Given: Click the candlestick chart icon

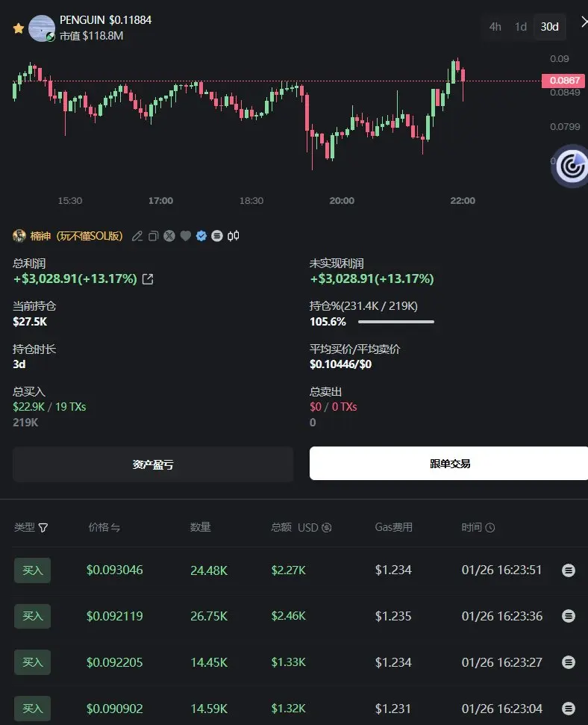Looking at the screenshot, I should (234, 236).
